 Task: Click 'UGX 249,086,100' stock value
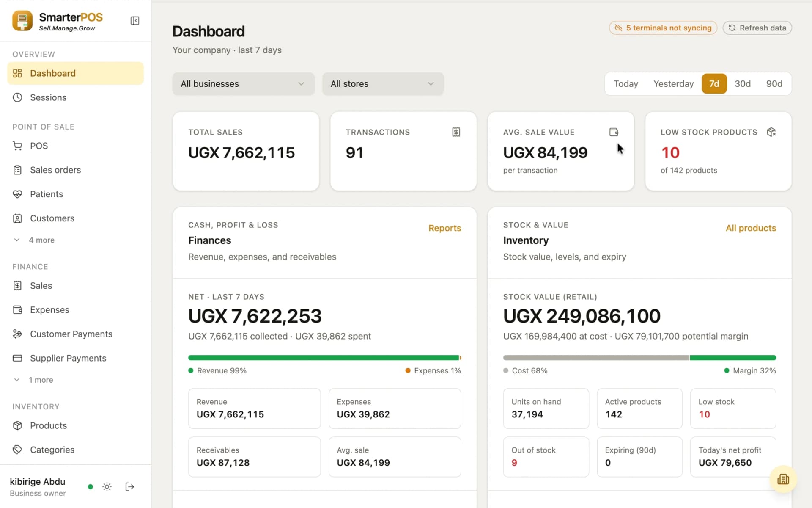point(582,316)
